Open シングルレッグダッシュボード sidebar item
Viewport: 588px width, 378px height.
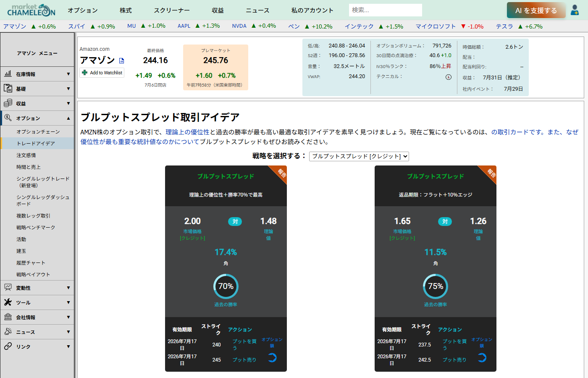click(x=43, y=200)
